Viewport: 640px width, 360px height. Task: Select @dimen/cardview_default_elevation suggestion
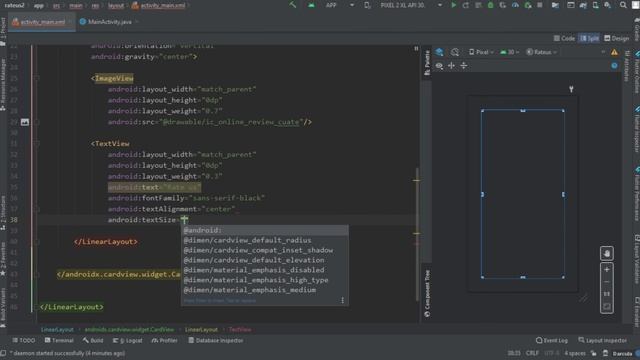tap(264, 260)
